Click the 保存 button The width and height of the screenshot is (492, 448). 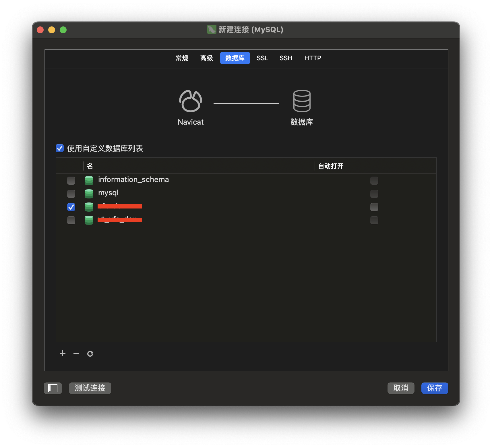click(435, 388)
